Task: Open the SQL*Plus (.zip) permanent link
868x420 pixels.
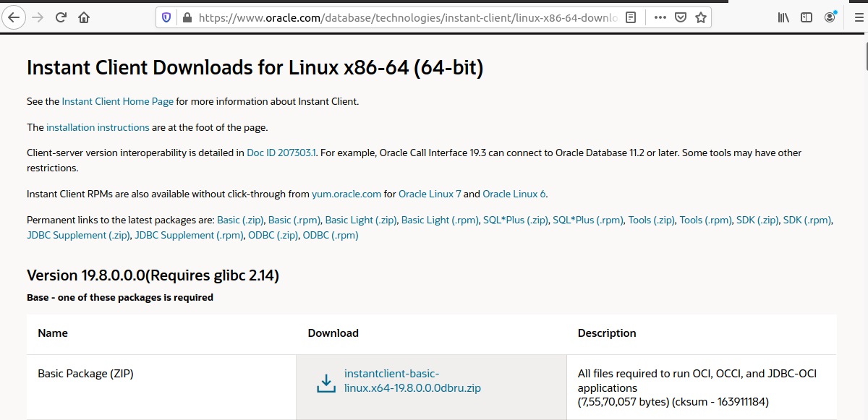Action: click(x=516, y=220)
